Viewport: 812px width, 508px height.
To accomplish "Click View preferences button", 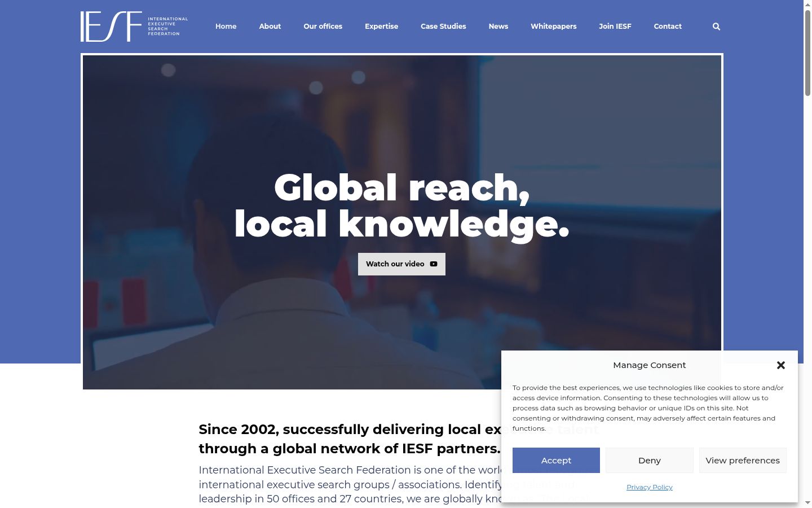I will tap(743, 461).
